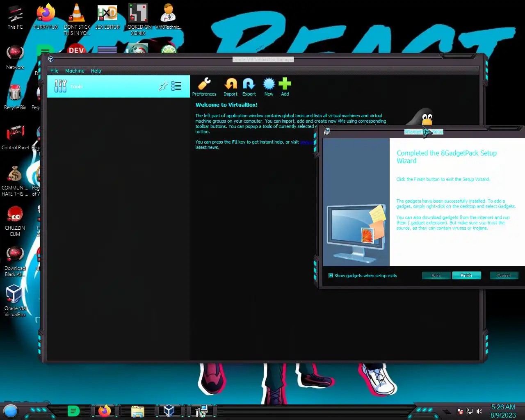This screenshot has width=525, height=420.
Task: Open Preferences in the VirtualBox toolbar
Action: click(204, 87)
